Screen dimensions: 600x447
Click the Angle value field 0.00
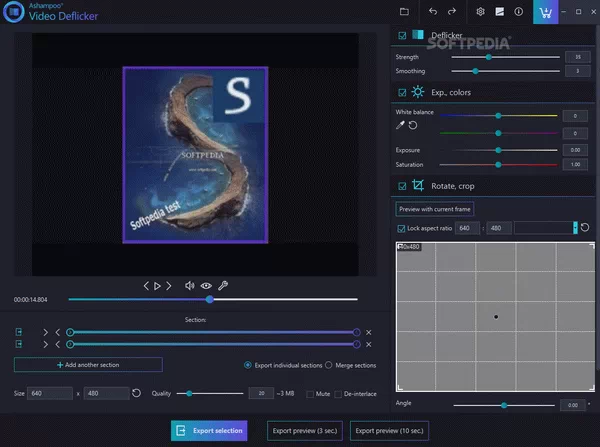tap(572, 405)
